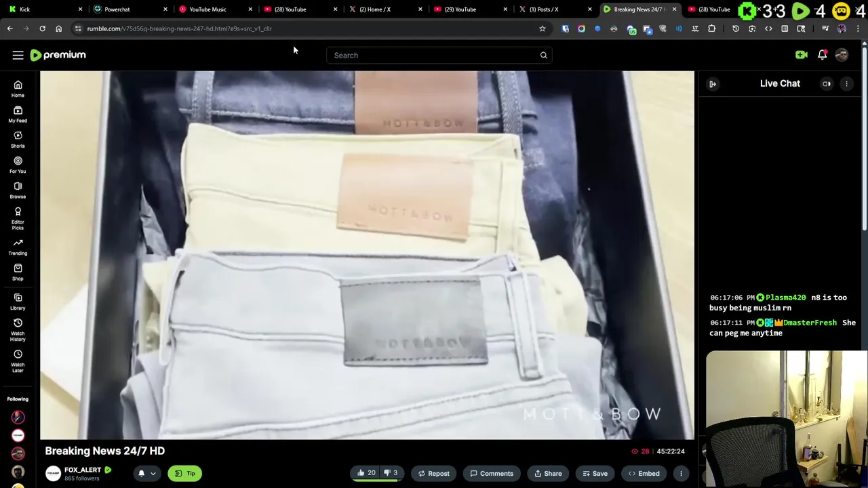Like the video with thumbs up
This screenshot has height=488, width=868.
[366, 473]
